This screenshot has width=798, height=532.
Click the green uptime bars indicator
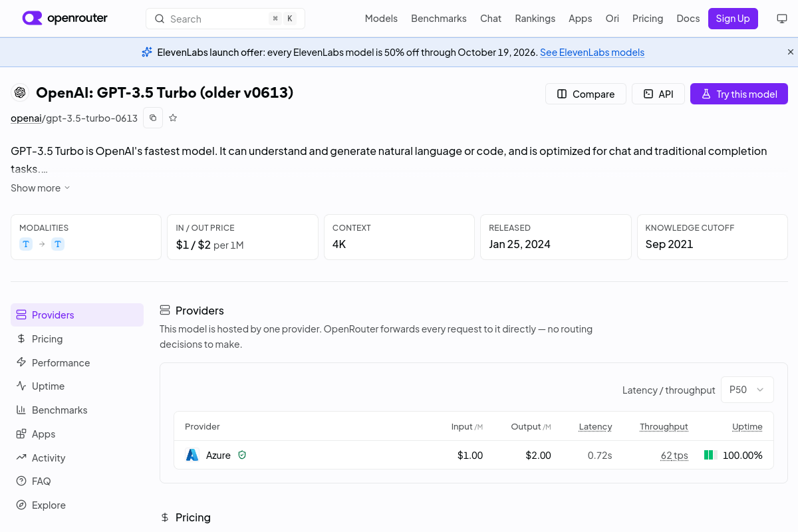click(x=709, y=455)
